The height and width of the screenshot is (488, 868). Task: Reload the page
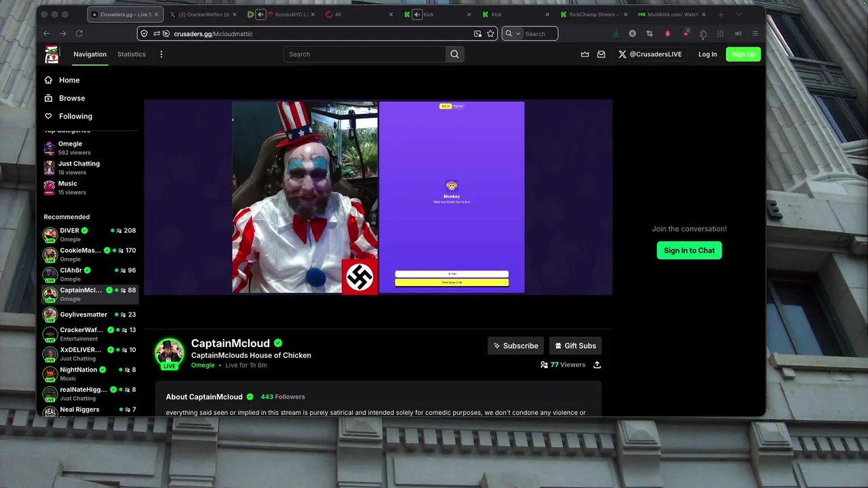click(x=79, y=33)
